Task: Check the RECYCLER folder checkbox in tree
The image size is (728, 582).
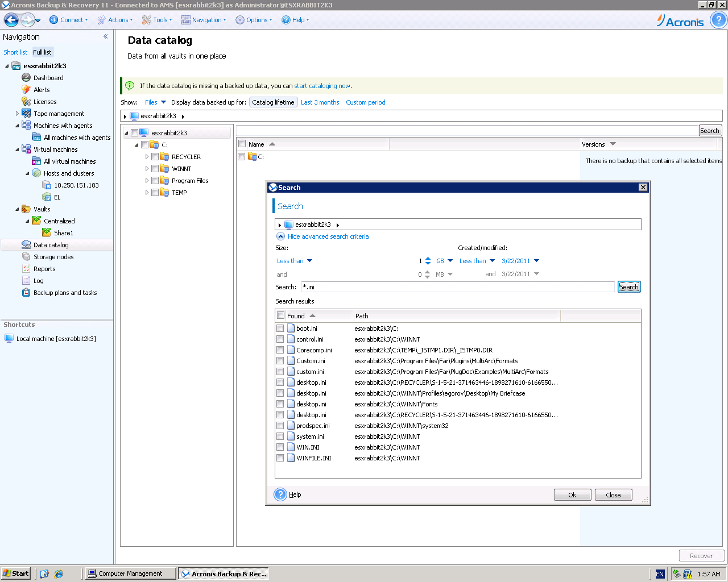Action: [155, 157]
